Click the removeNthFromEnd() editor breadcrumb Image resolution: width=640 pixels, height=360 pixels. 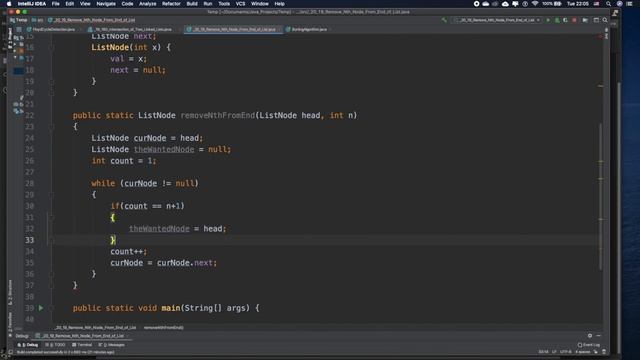pyautogui.click(x=163, y=327)
